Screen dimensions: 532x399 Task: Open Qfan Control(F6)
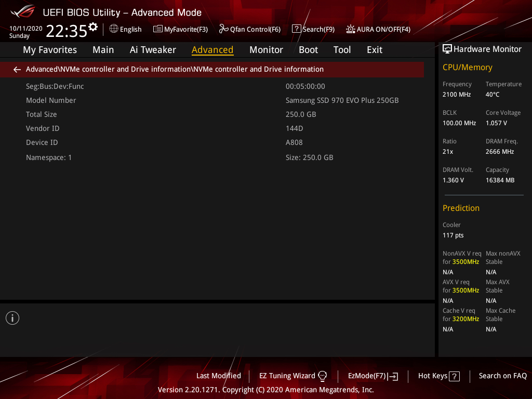(x=250, y=29)
